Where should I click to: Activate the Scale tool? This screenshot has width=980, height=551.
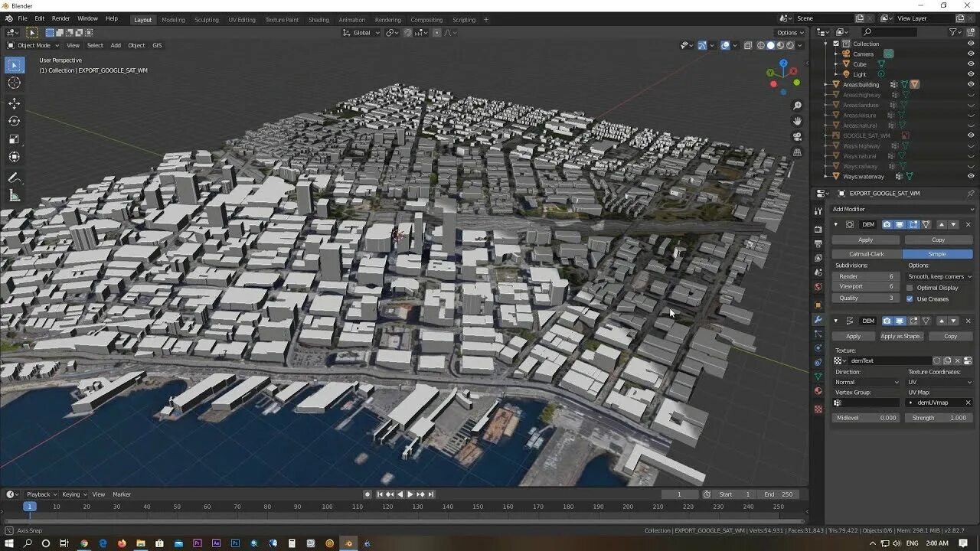click(x=14, y=139)
